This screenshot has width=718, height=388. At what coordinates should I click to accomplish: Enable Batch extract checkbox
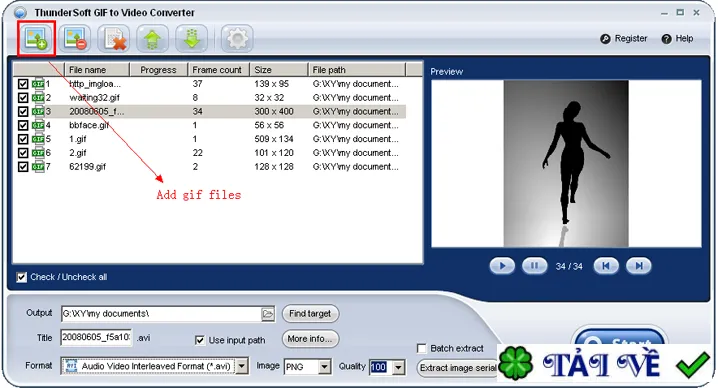pyautogui.click(x=422, y=349)
